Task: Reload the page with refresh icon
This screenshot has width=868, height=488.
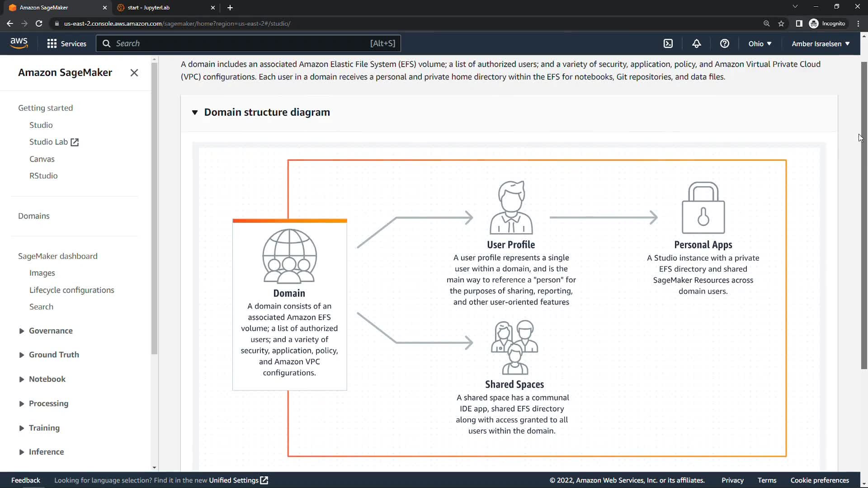Action: [x=39, y=23]
